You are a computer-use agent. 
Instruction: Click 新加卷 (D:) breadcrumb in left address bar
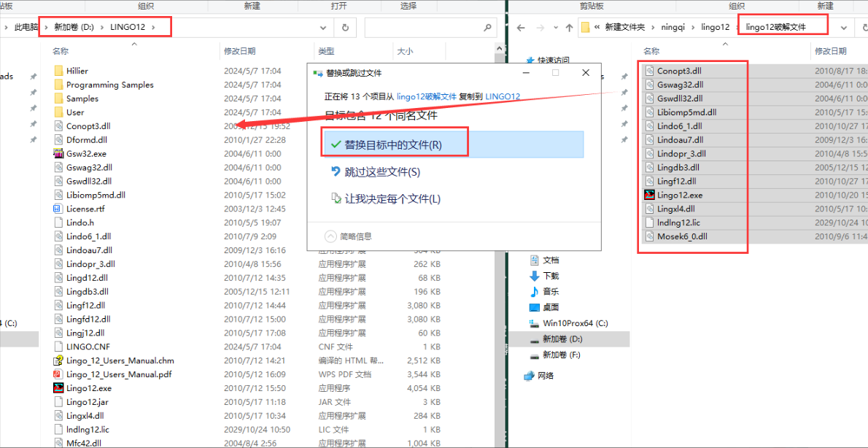pos(74,27)
